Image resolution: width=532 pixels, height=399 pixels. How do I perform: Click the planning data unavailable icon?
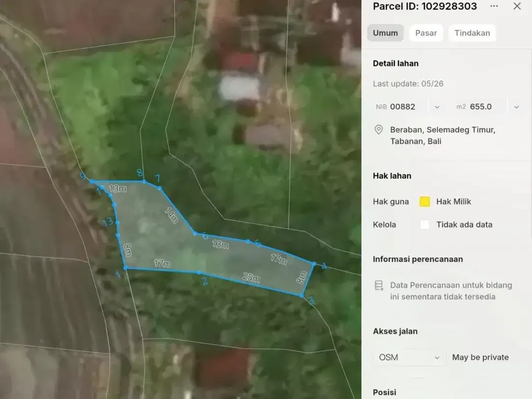coord(379,285)
